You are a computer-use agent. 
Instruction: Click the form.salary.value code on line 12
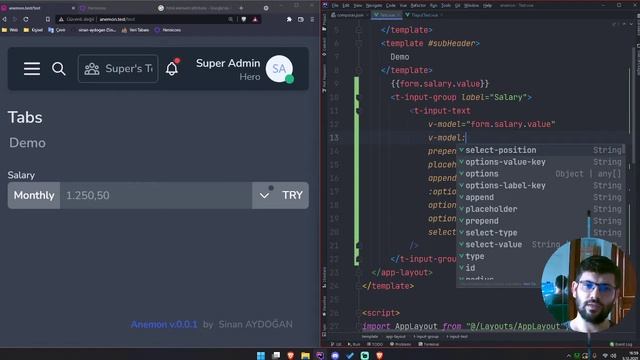510,124
